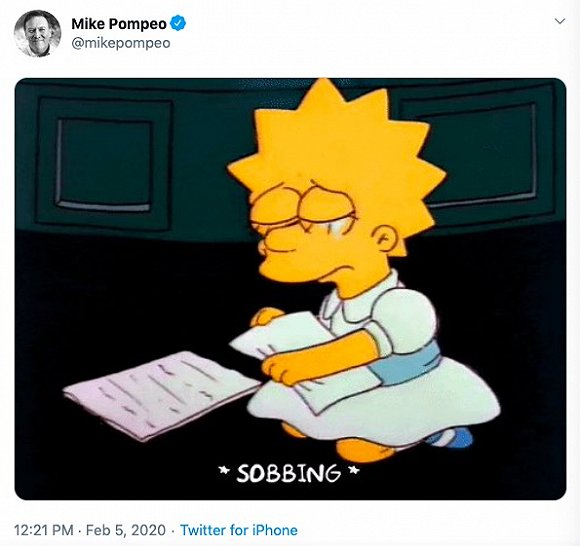Open the tweet author's profile picture

37,33
